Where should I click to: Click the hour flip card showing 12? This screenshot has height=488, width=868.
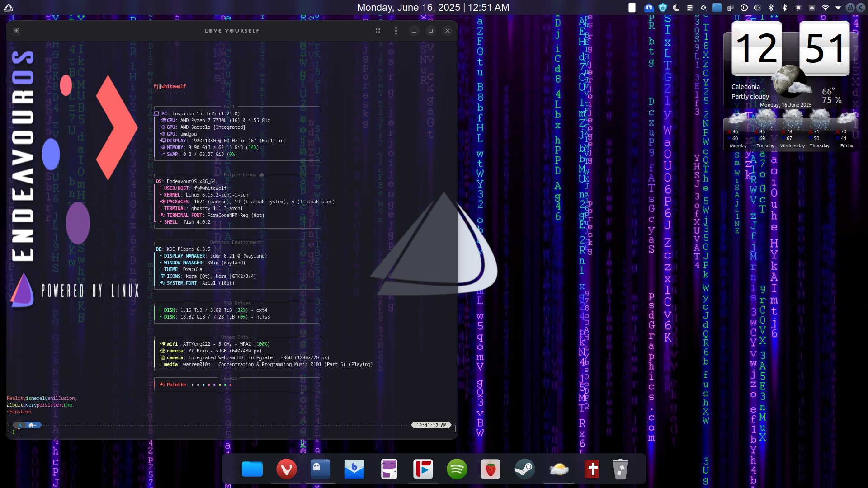pyautogui.click(x=757, y=48)
